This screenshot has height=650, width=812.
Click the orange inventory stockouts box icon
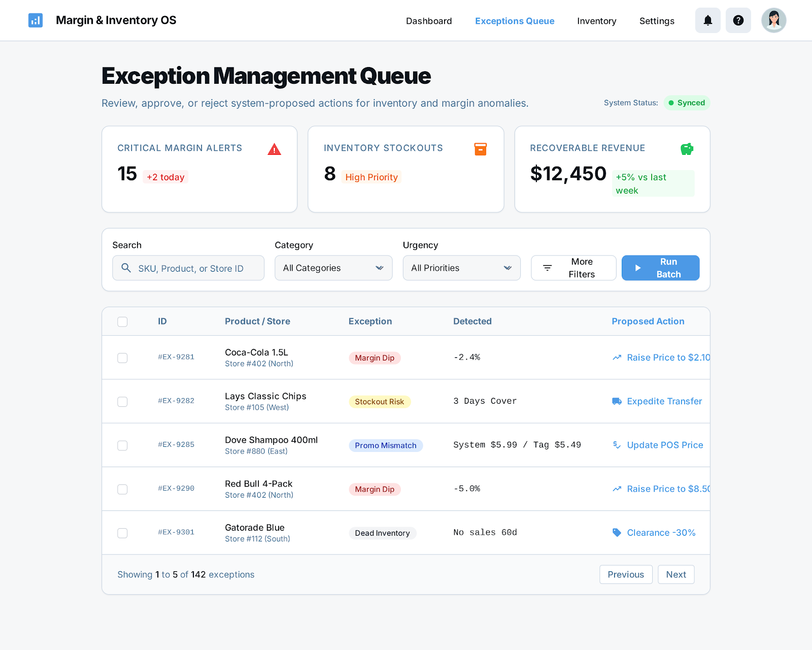coord(480,149)
